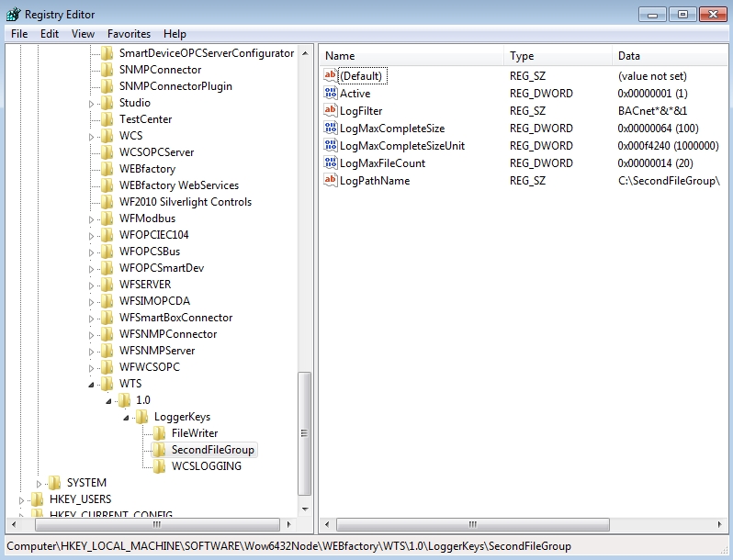The width and height of the screenshot is (733, 560).
Task: Click the WF2010 Silverlight Controls folder icon
Action: coord(107,202)
